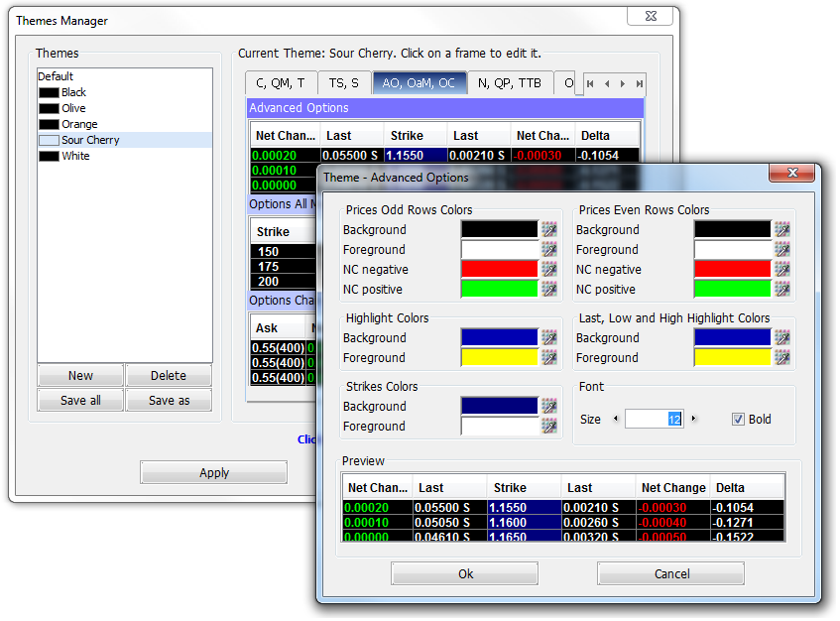This screenshot has height=621, width=840.
Task: Select the White theme
Action: point(124,156)
